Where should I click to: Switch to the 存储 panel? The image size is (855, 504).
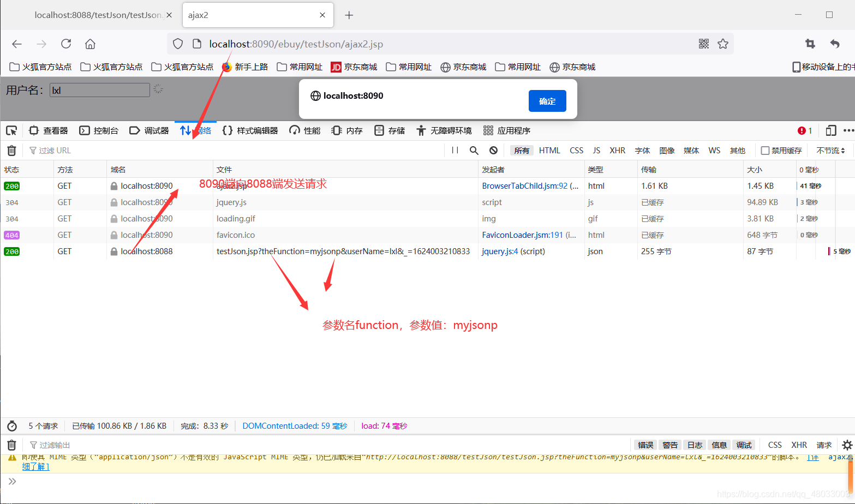389,130
